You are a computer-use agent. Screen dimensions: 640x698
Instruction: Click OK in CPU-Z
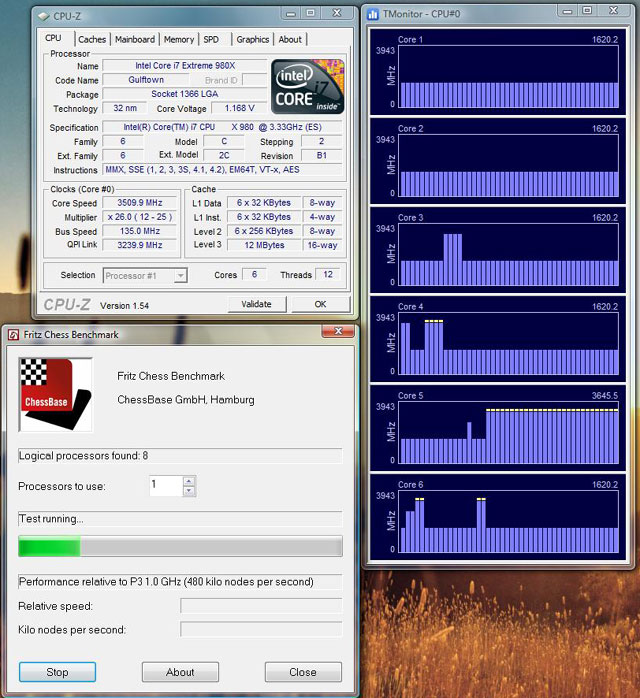click(x=320, y=304)
